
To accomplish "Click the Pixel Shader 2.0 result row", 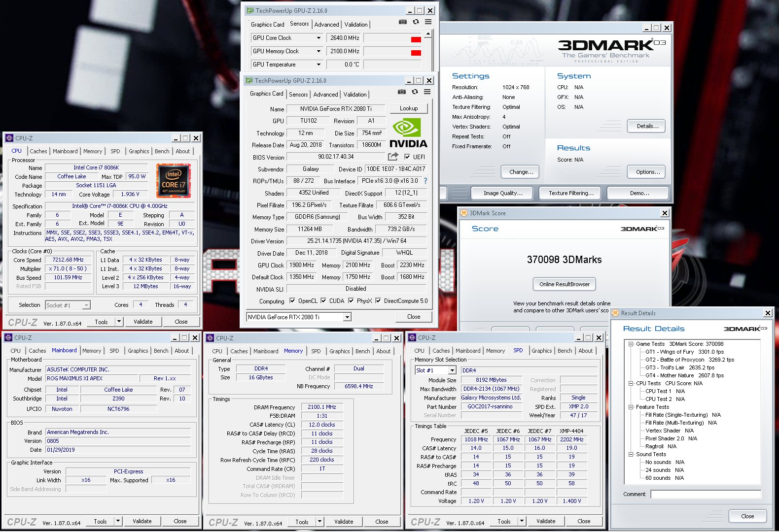I will [671, 438].
